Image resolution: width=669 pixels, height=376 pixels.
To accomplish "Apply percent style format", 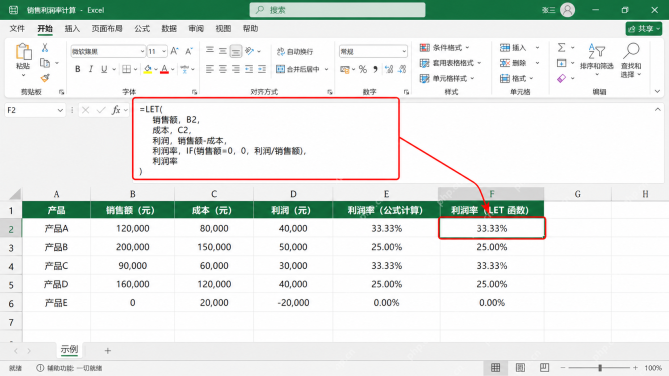I will pos(363,69).
